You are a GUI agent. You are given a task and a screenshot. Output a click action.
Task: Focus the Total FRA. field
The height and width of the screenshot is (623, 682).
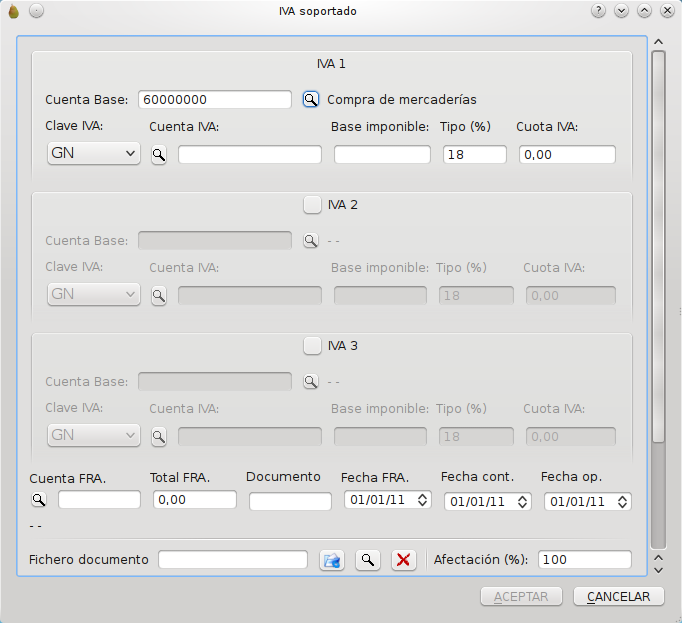[195, 499]
